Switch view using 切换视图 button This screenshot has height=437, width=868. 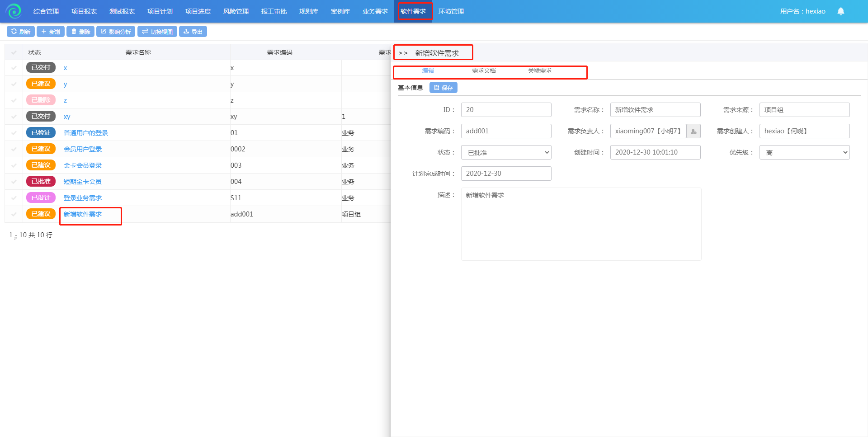click(157, 32)
